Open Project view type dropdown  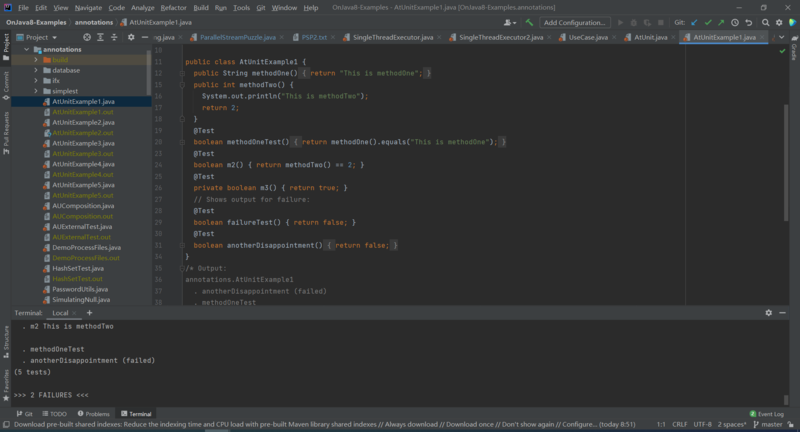(x=37, y=37)
